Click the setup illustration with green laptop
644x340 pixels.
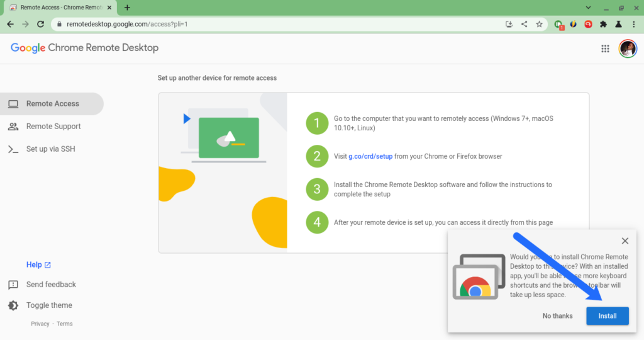(x=223, y=171)
